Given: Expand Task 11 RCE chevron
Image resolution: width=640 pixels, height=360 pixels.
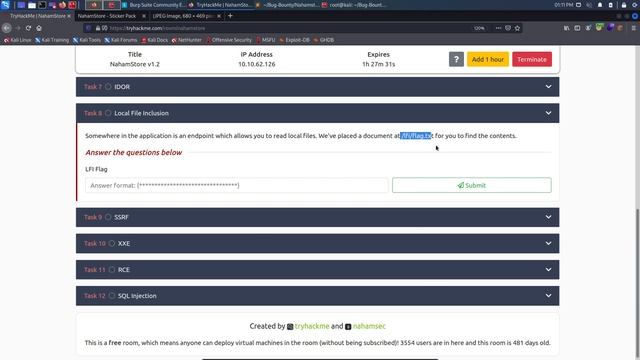Looking at the screenshot, I should pos(548,269).
